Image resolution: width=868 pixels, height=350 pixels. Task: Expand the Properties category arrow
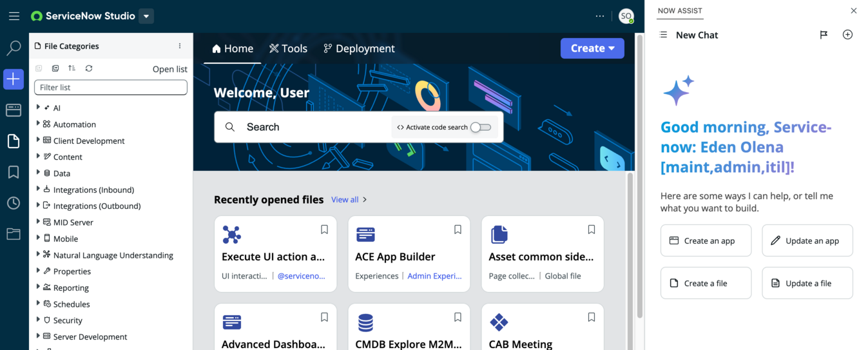coord(38,271)
